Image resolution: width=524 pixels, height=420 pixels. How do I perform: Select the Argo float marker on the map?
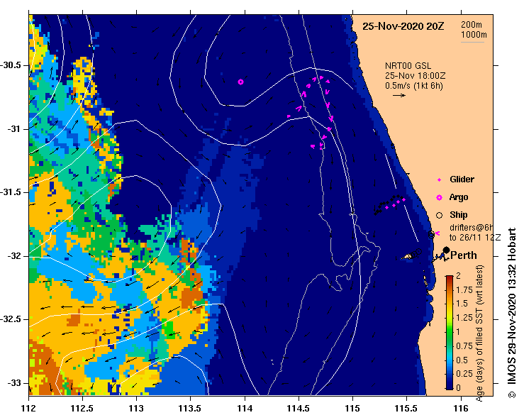240,82
